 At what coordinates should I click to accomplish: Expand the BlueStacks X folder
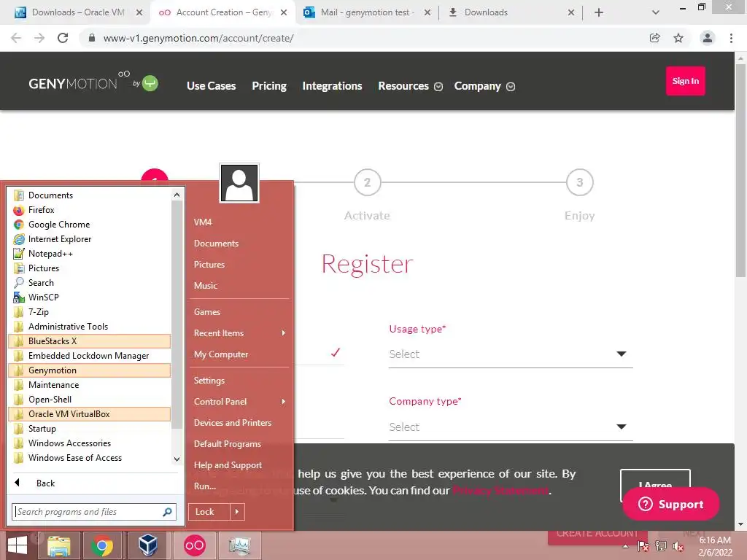coord(89,341)
